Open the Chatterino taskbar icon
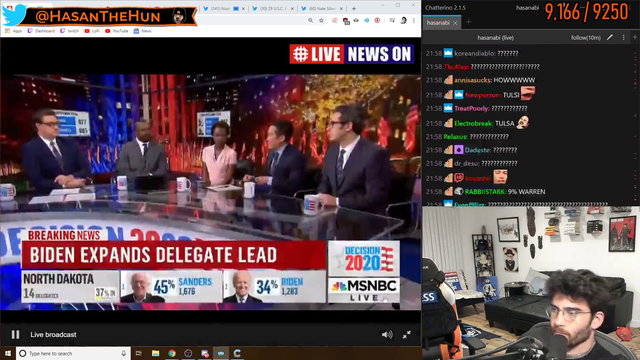Screen dimensions: 640x360 pos(237,353)
